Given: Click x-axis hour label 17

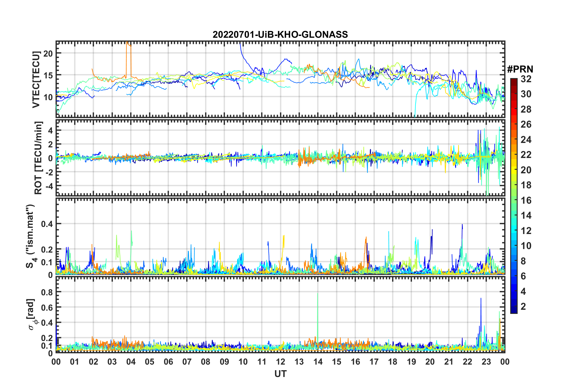Looking at the screenshot, I should coord(374,362).
